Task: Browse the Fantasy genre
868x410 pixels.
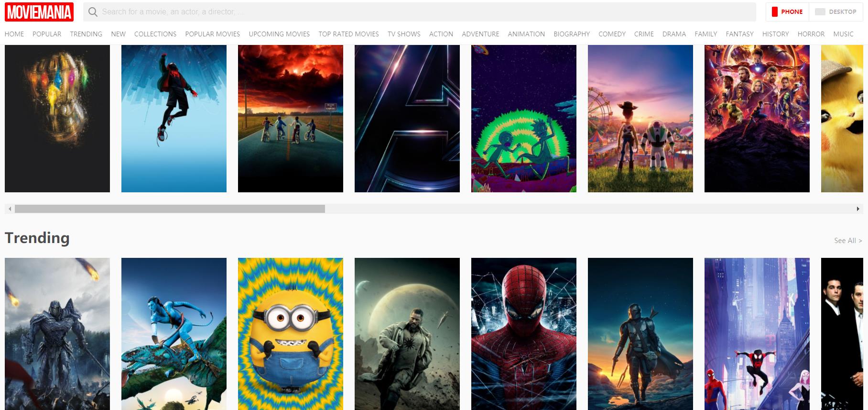Action: coord(739,34)
